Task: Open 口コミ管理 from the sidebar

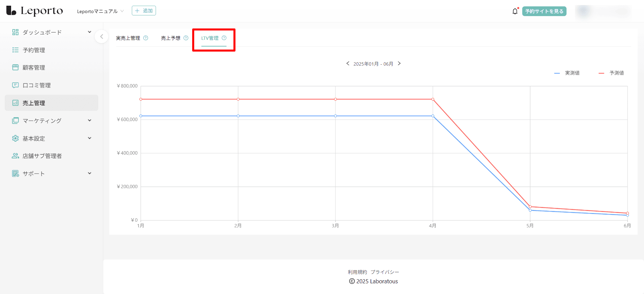Action: click(x=36, y=85)
